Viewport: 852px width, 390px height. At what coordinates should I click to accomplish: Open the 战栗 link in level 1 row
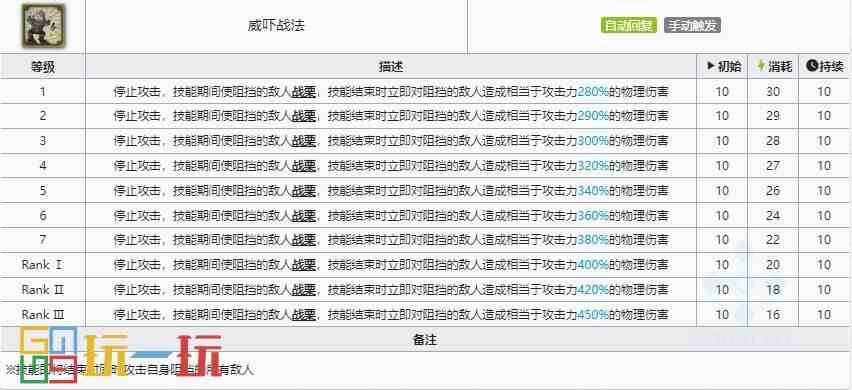304,92
